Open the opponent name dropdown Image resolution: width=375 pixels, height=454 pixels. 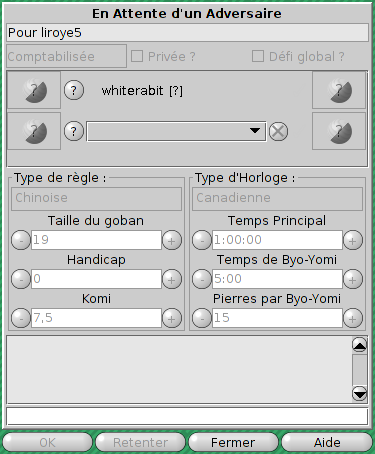point(176,131)
